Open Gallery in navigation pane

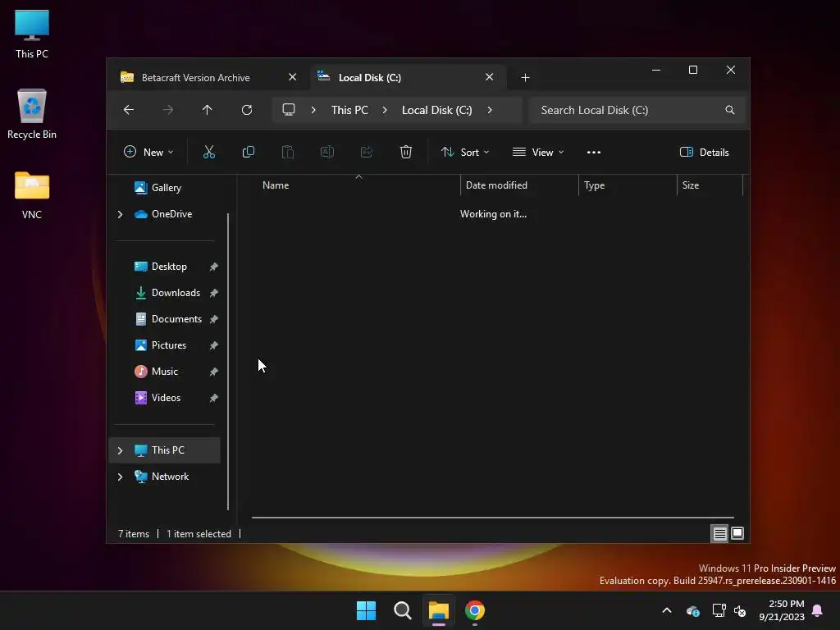pyautogui.click(x=166, y=188)
